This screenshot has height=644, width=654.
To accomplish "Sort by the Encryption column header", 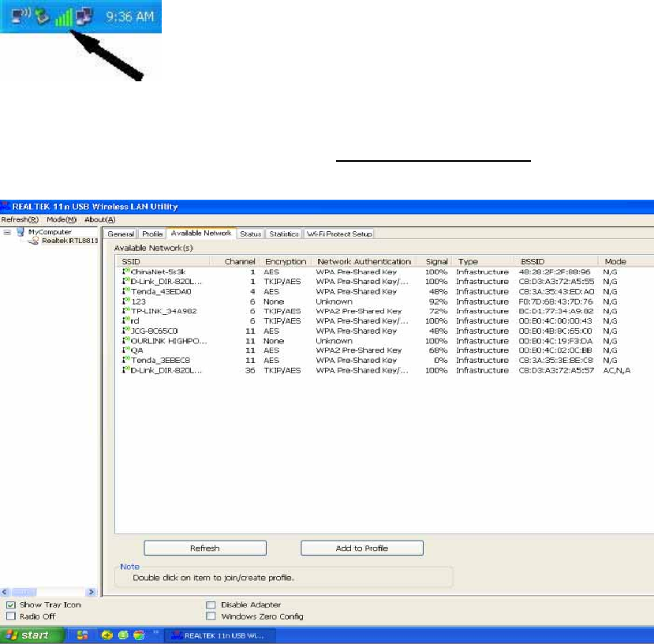I will pyautogui.click(x=286, y=261).
